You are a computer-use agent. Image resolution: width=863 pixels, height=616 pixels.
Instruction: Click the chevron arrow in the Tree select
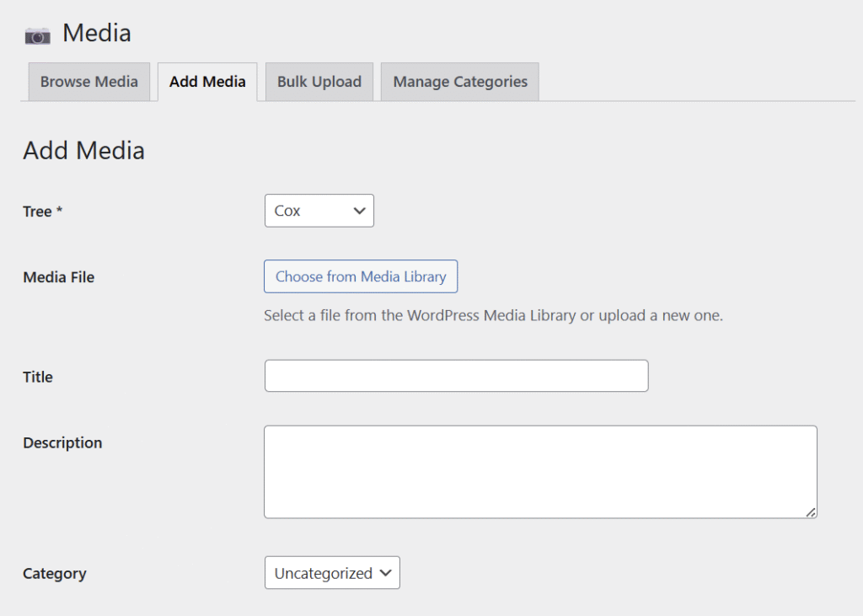tap(360, 211)
